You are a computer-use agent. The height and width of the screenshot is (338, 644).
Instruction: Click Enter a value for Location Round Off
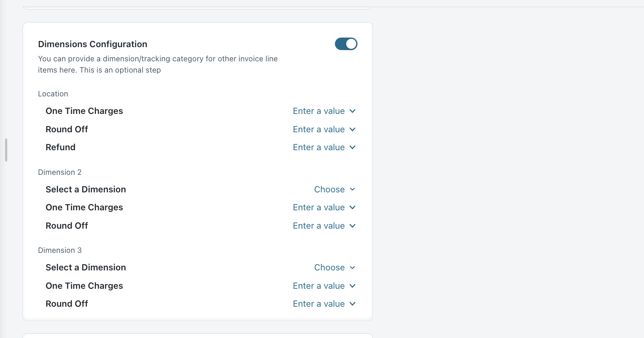319,129
